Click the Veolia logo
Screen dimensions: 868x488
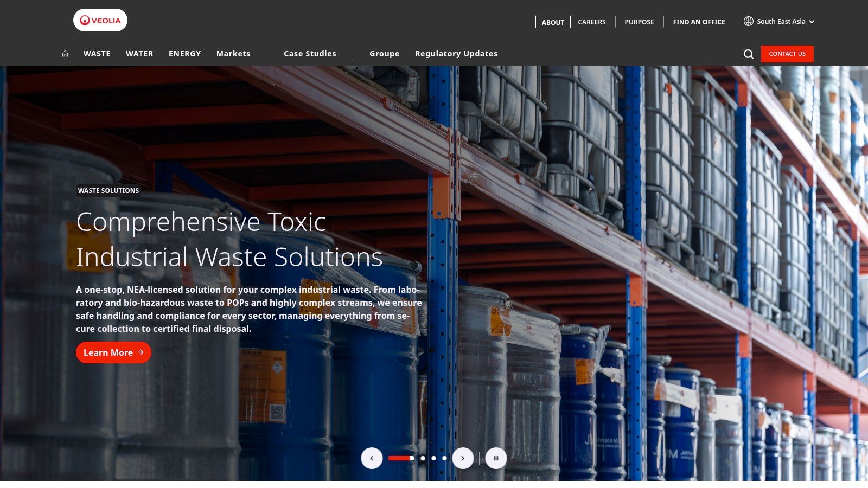point(100,20)
